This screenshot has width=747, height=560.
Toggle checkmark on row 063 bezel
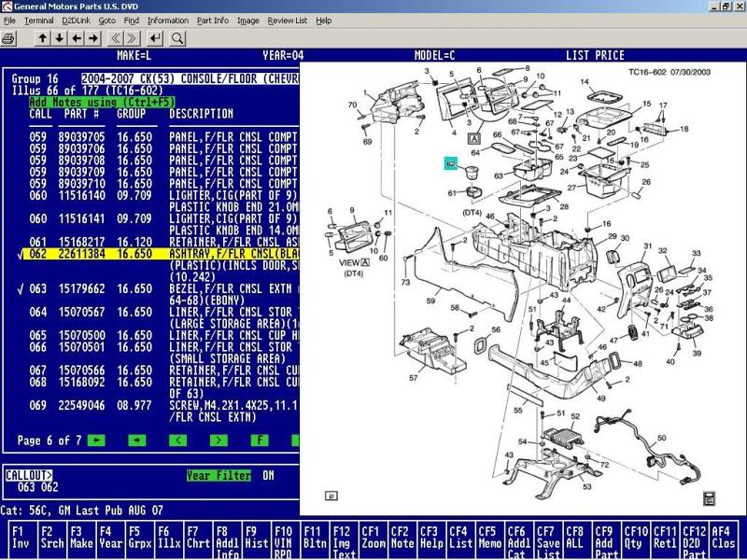20,289
